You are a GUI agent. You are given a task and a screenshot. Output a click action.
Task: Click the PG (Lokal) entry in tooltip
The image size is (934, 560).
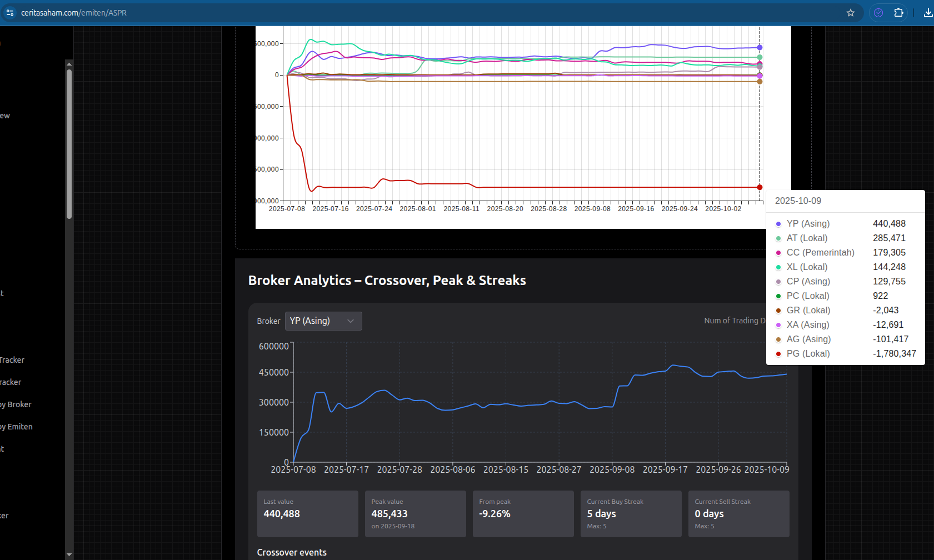click(808, 354)
